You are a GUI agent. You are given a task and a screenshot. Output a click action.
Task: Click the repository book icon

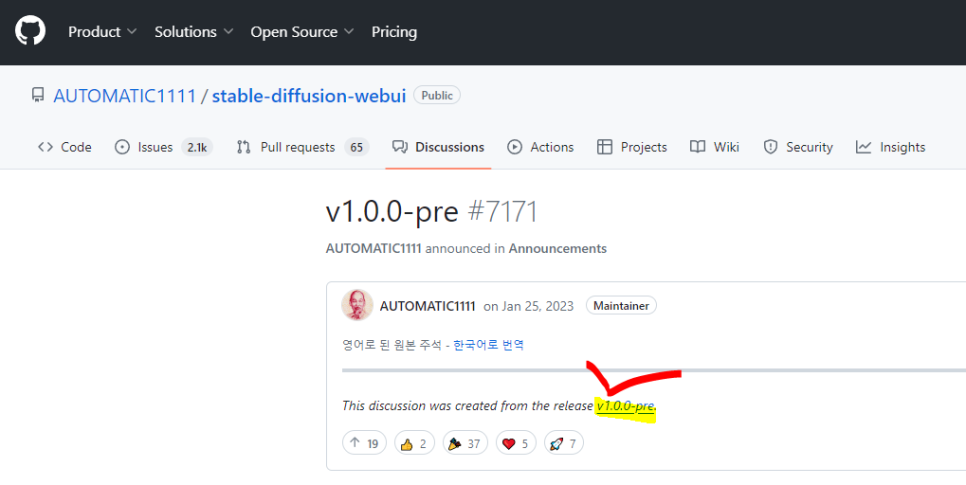pos(38,95)
